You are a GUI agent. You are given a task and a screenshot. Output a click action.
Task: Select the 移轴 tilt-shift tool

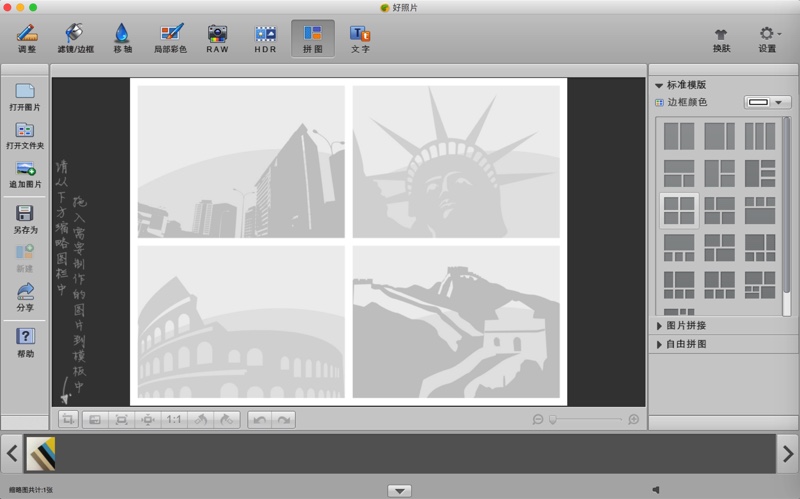(122, 39)
